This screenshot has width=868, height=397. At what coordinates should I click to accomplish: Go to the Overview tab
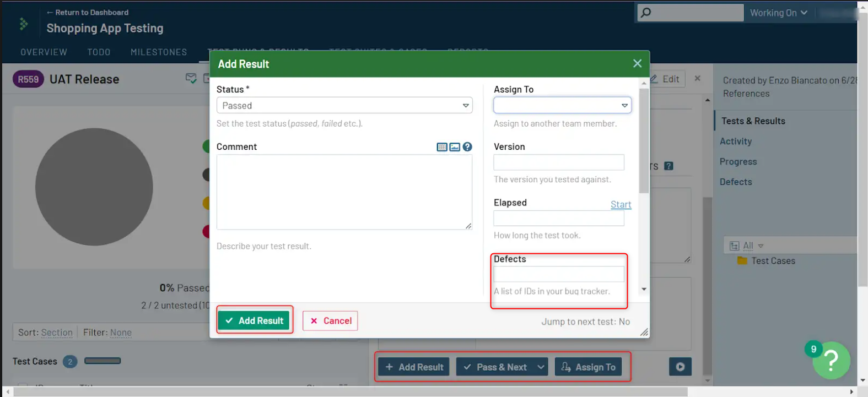[x=44, y=52]
